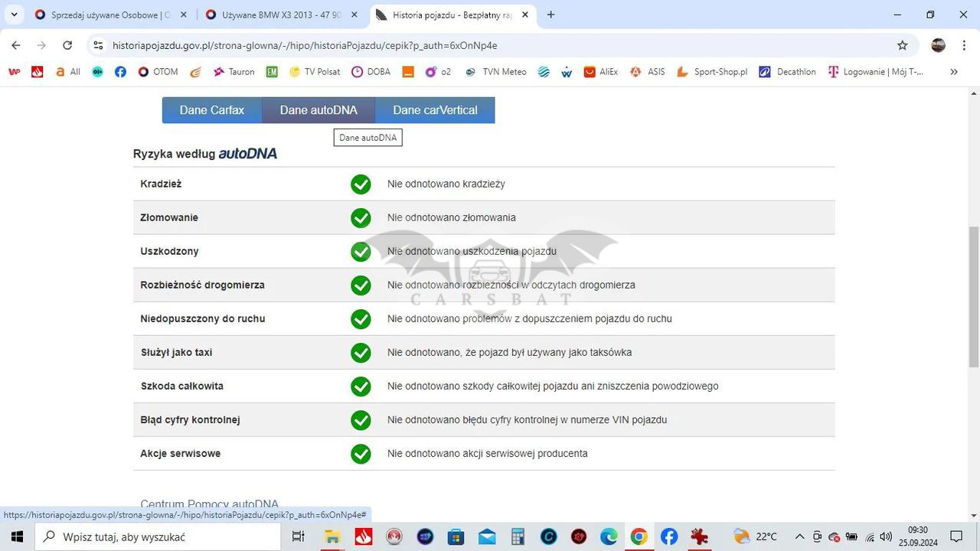The height and width of the screenshot is (551, 980).
Task: Switch to the Dane Carfax tab
Action: 212,110
